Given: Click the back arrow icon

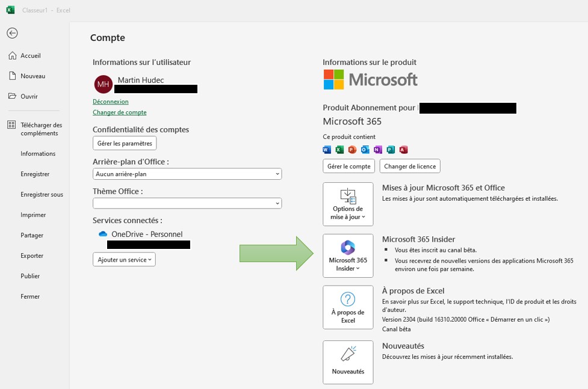Looking at the screenshot, I should [12, 33].
